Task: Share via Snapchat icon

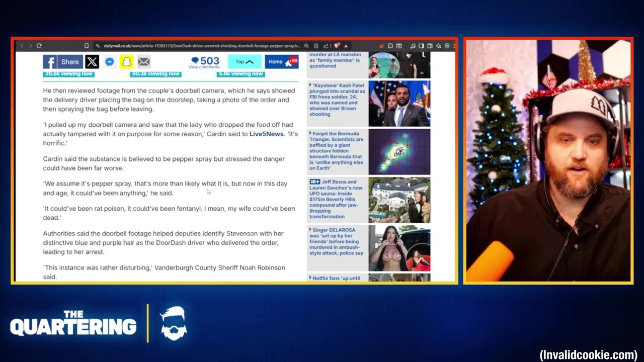Action: [x=126, y=62]
